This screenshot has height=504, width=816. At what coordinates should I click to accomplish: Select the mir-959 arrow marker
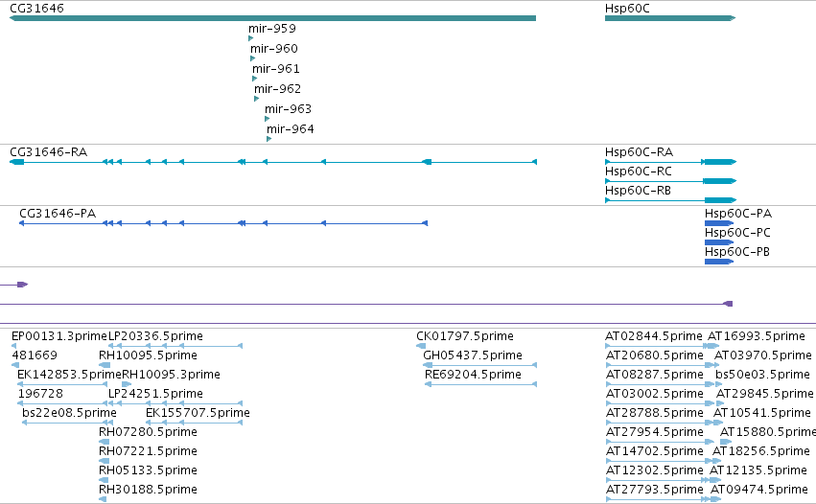pyautogui.click(x=251, y=38)
